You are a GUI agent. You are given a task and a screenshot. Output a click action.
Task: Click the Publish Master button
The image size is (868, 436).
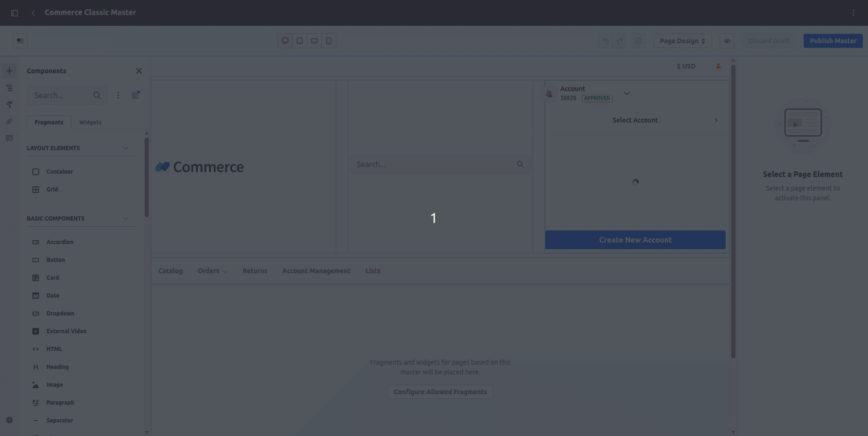point(833,41)
